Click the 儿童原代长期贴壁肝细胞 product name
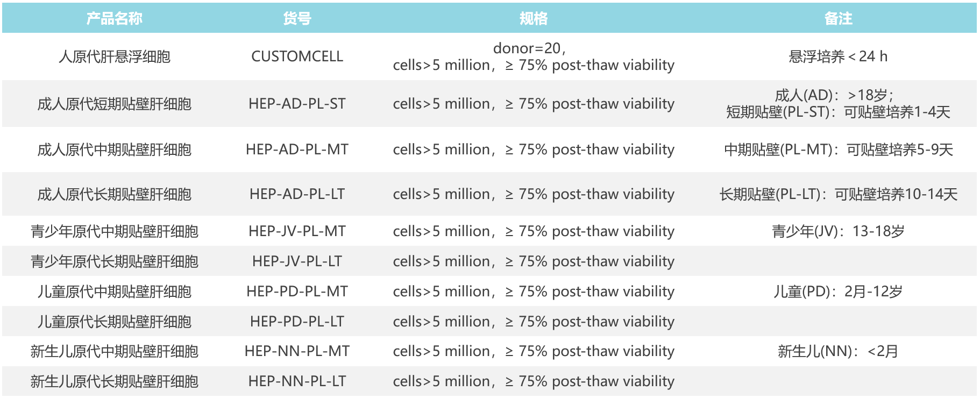Image resolution: width=980 pixels, height=398 pixels. coord(114,322)
